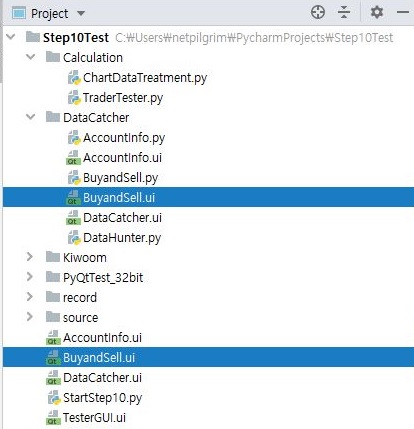Select root-level AccountInfo.ui file name
Screen dimensions: 414x429
click(102, 338)
